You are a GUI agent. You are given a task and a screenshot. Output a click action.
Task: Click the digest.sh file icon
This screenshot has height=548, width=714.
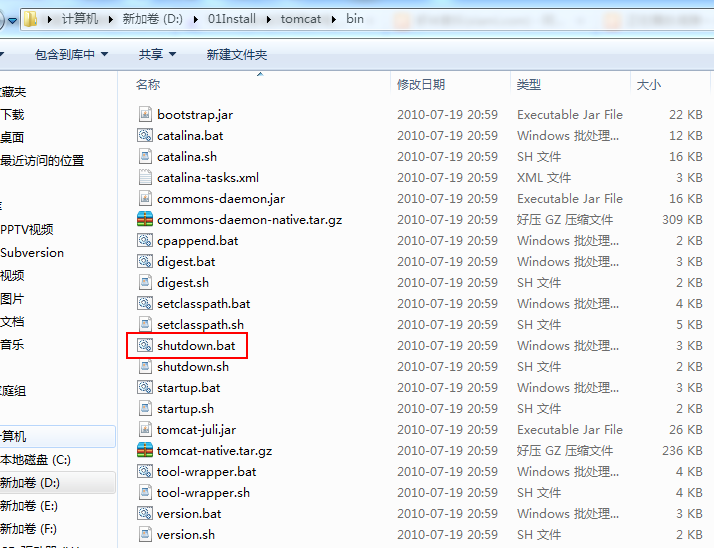click(x=145, y=282)
